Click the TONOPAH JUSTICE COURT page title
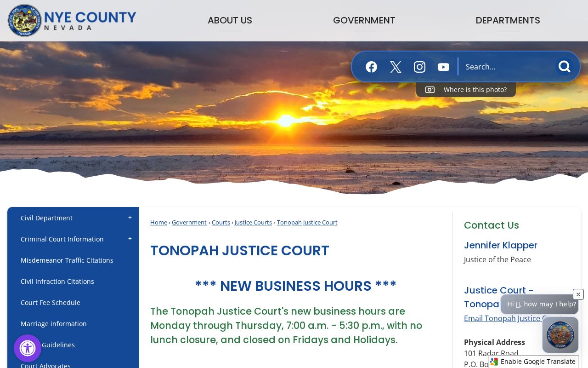Screen dimensions: 588x368 240,250
